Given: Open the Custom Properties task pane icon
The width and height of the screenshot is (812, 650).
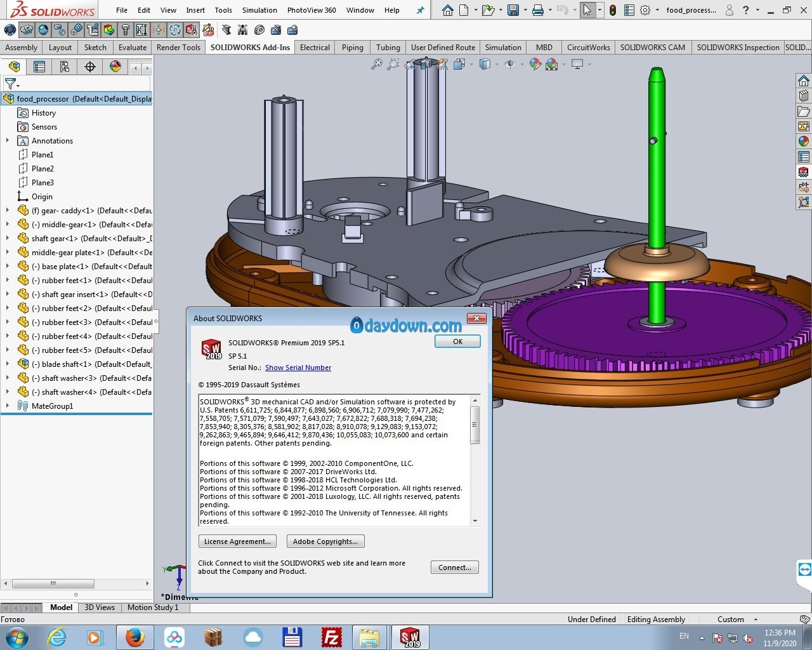Looking at the screenshot, I should (804, 157).
